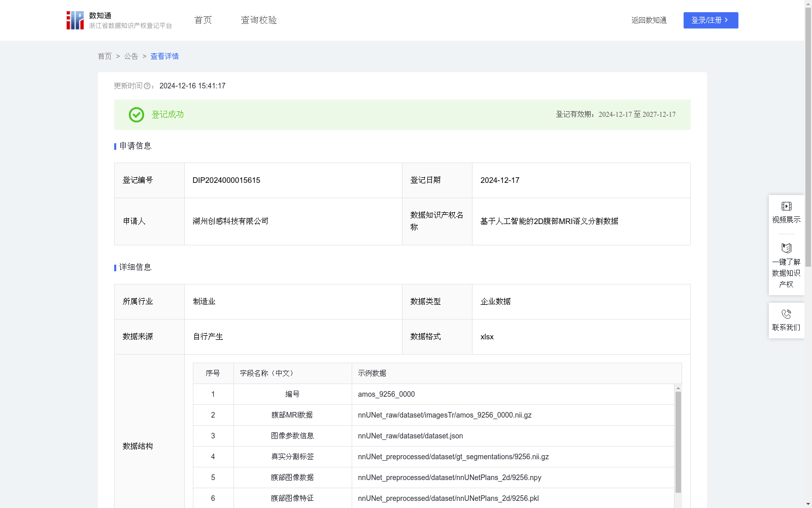Go to the 首页 nav tab

pyautogui.click(x=203, y=20)
